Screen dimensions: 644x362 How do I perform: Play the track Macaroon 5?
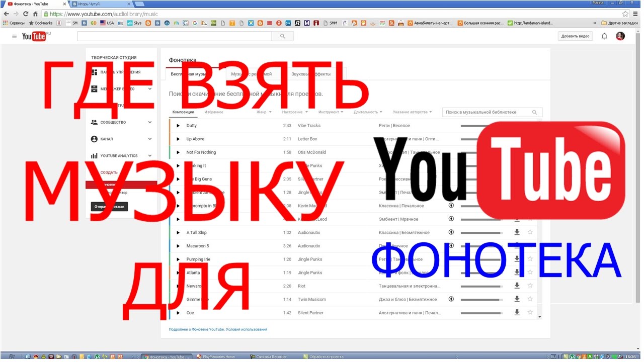click(x=178, y=246)
